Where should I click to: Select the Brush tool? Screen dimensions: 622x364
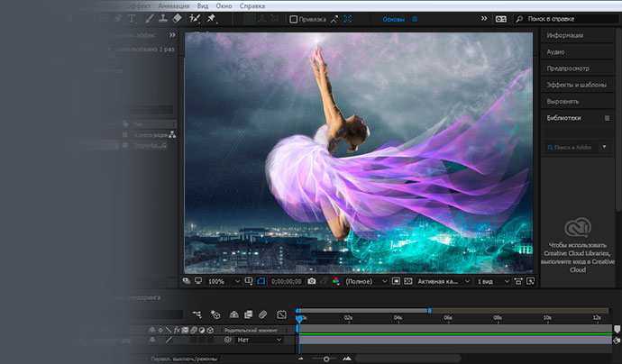tap(149, 19)
